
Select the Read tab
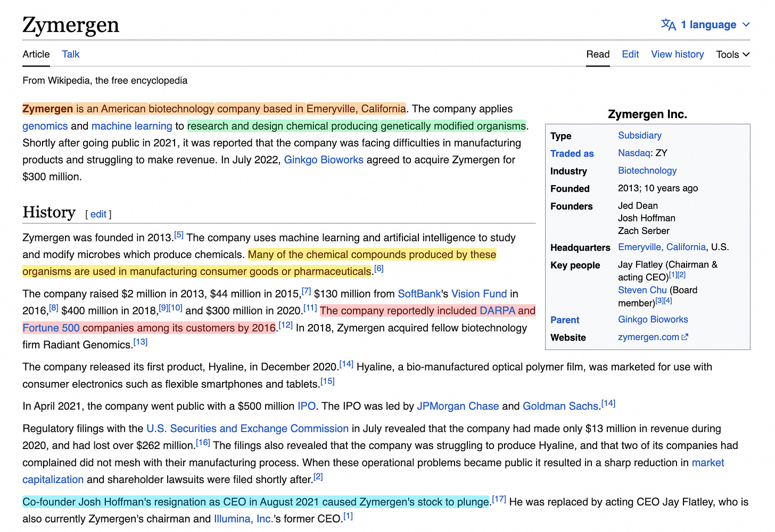coord(598,54)
